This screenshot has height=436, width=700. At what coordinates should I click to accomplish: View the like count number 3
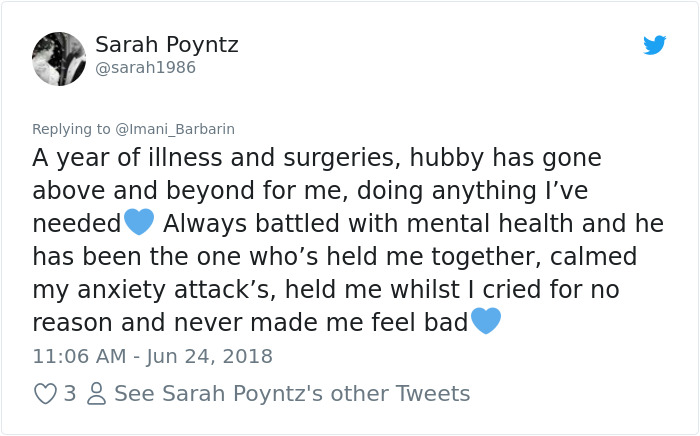[69, 394]
